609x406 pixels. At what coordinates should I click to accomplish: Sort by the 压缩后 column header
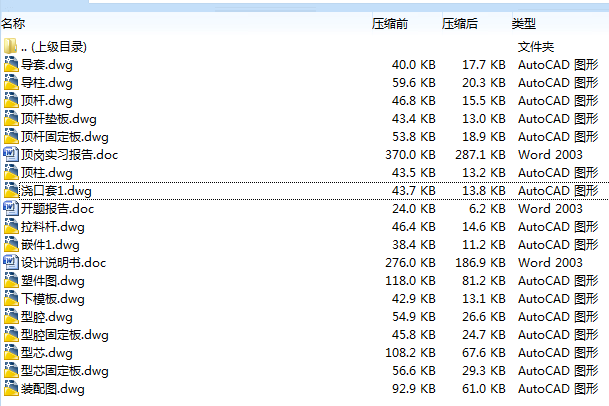(459, 24)
